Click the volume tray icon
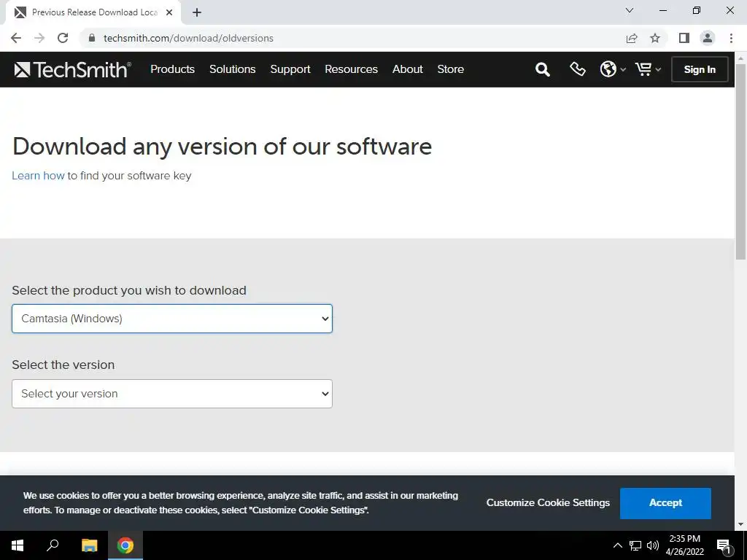Viewport: 747px width, 560px height. (x=653, y=545)
